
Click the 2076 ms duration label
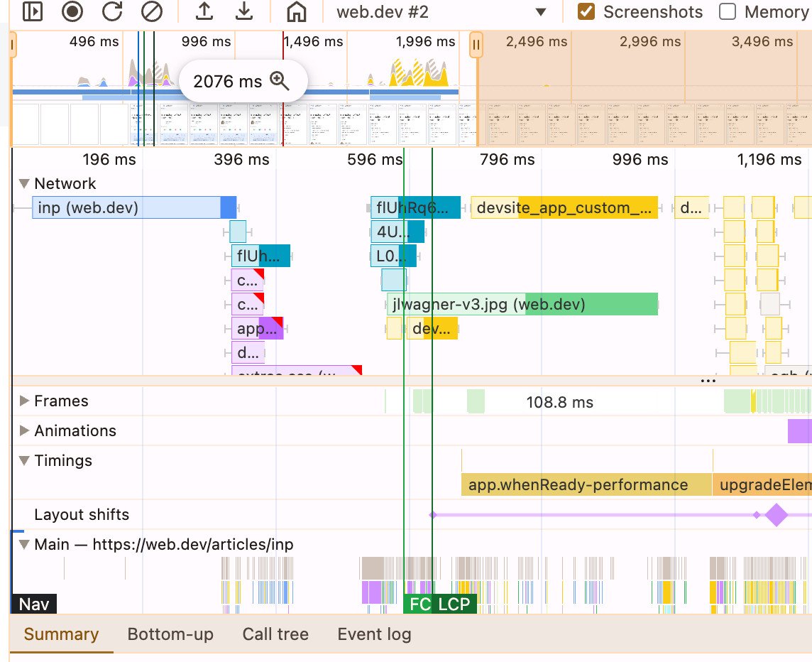[x=227, y=82]
